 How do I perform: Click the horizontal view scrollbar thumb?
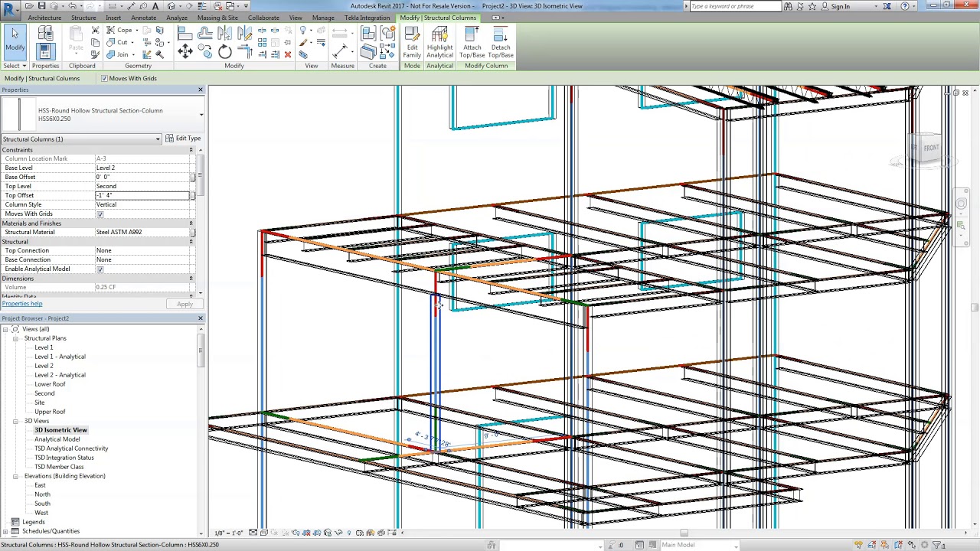click(x=684, y=533)
